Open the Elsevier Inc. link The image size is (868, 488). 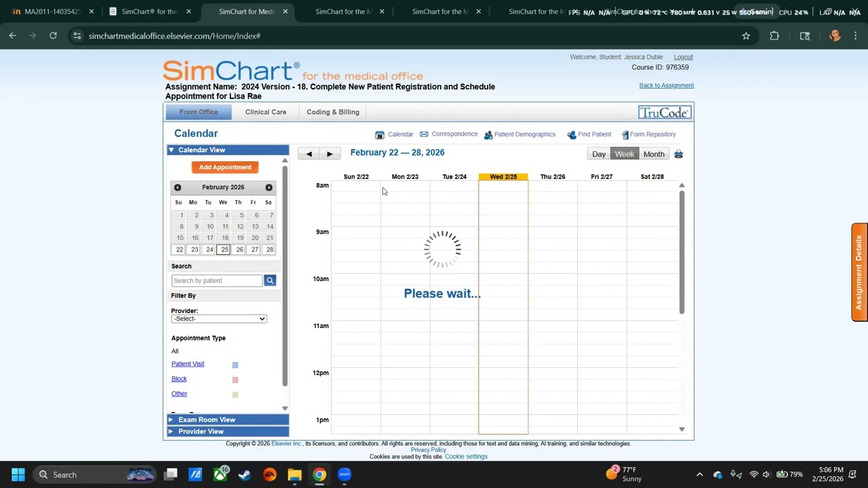(x=286, y=444)
